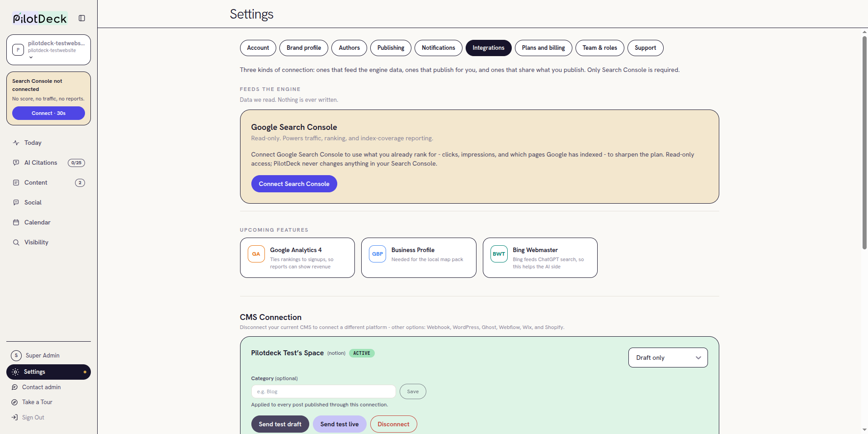Click the AI Citations 0/25 badge
Screen dimensions: 868x434
pos(76,163)
